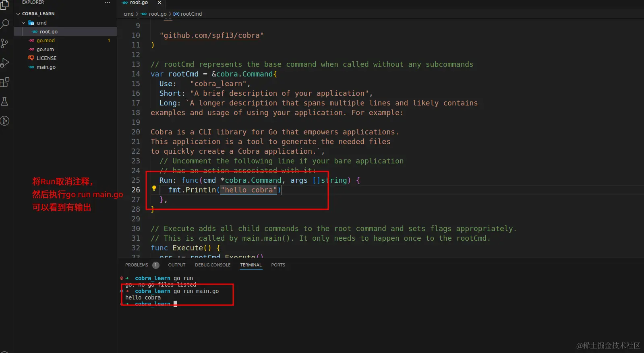Open the Explorer view in activity bar
This screenshot has height=353, width=644.
pyautogui.click(x=4, y=5)
